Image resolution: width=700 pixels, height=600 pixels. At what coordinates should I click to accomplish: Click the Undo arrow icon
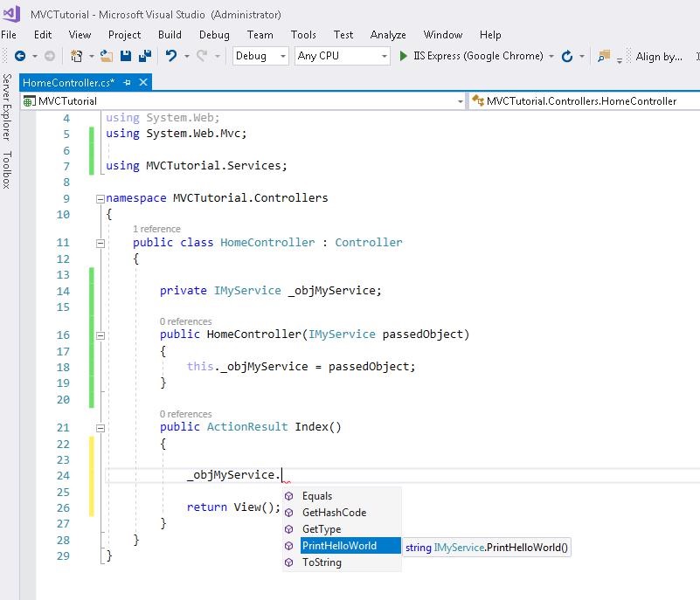click(171, 56)
